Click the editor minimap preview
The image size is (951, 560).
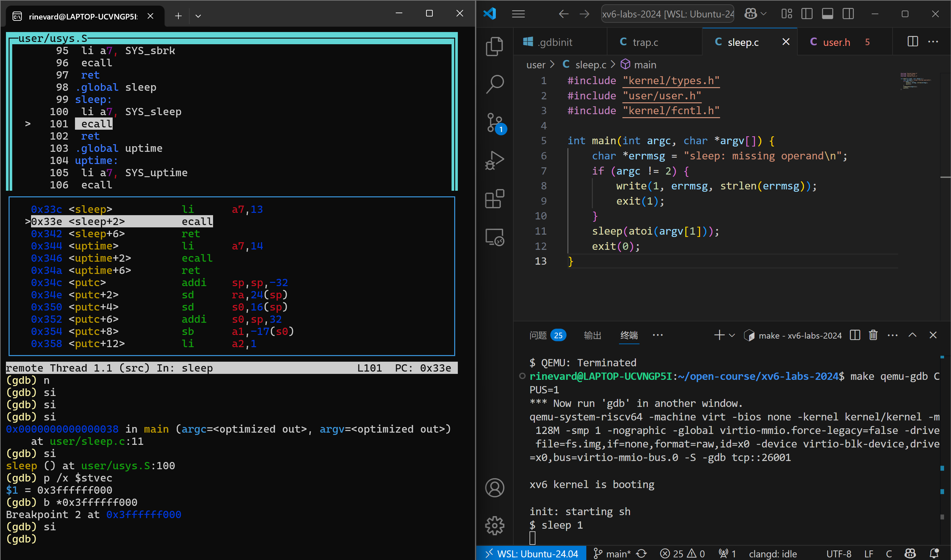tap(916, 81)
